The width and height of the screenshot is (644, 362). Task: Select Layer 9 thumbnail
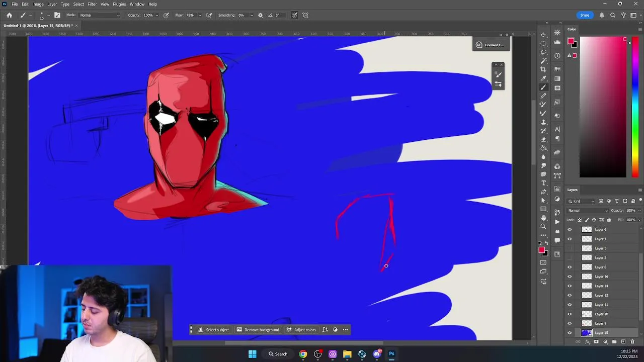(x=586, y=323)
